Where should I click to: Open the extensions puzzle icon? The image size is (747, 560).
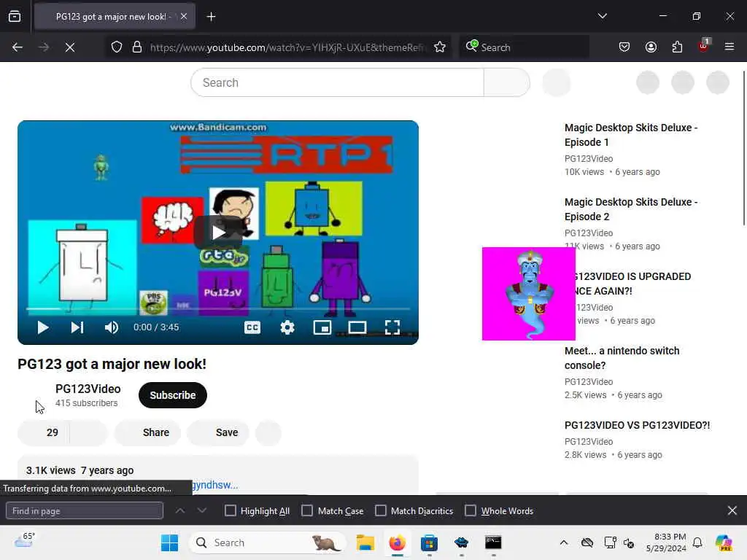(x=677, y=47)
